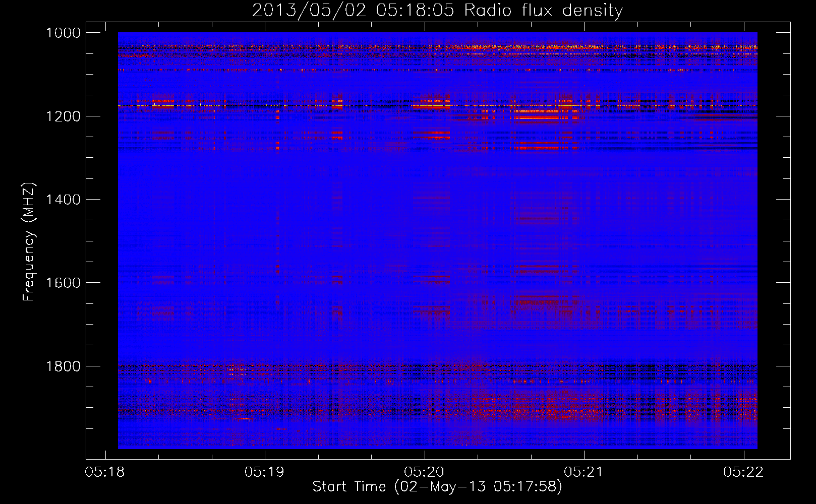
Task: Click the 'Start Time (02-May-13 05:17:58)' label
Action: coord(437,487)
